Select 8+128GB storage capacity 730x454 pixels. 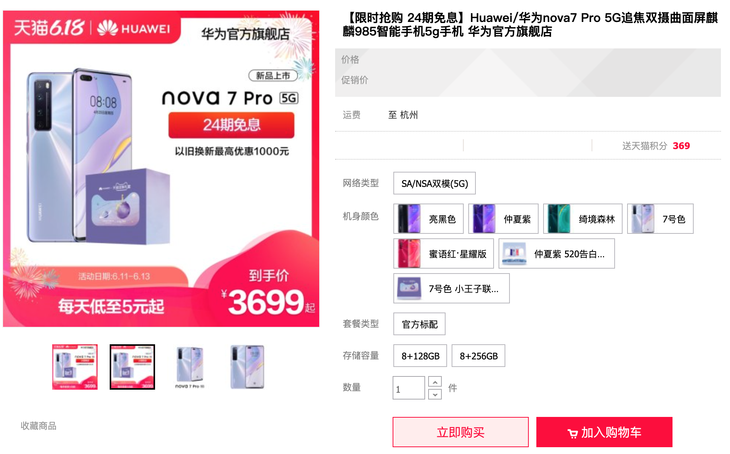(420, 356)
